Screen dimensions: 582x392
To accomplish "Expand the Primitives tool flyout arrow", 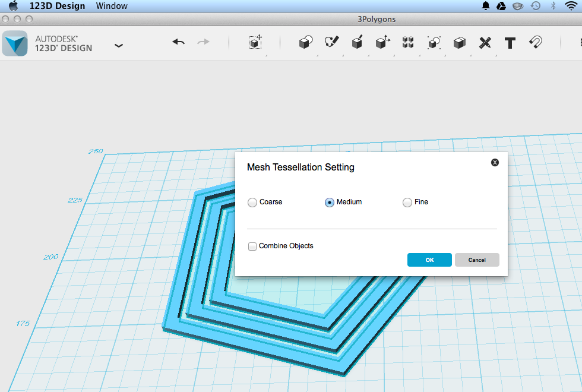I will tap(317, 55).
